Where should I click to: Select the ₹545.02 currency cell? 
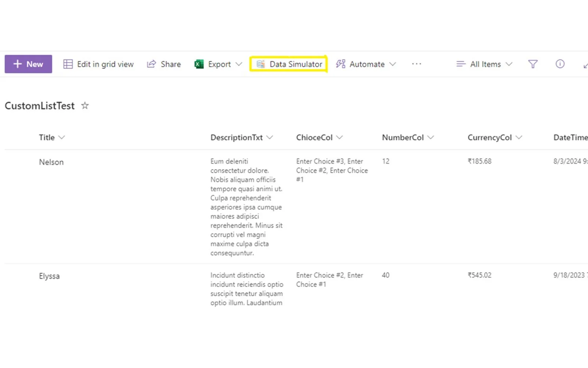coord(480,275)
